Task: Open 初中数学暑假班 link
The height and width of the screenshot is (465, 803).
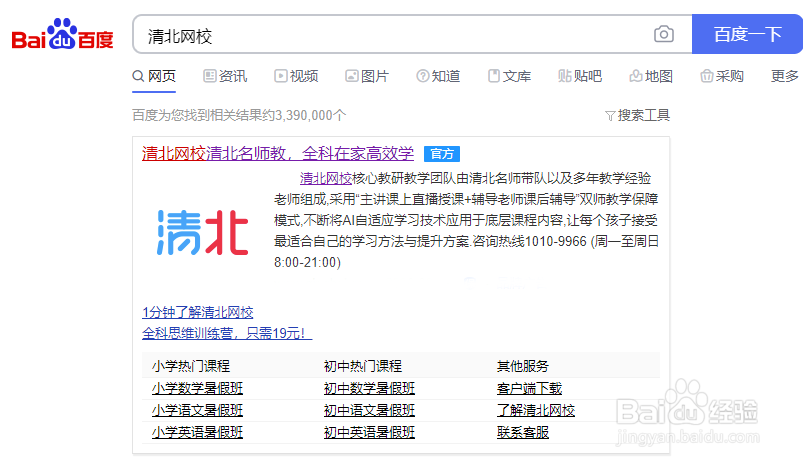Action: (369, 388)
